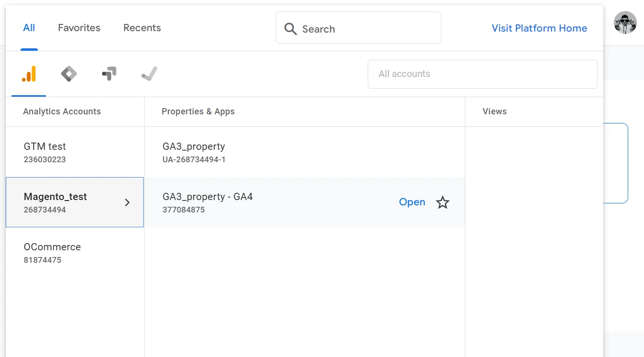Select the Google Analytics product icon

click(29, 74)
